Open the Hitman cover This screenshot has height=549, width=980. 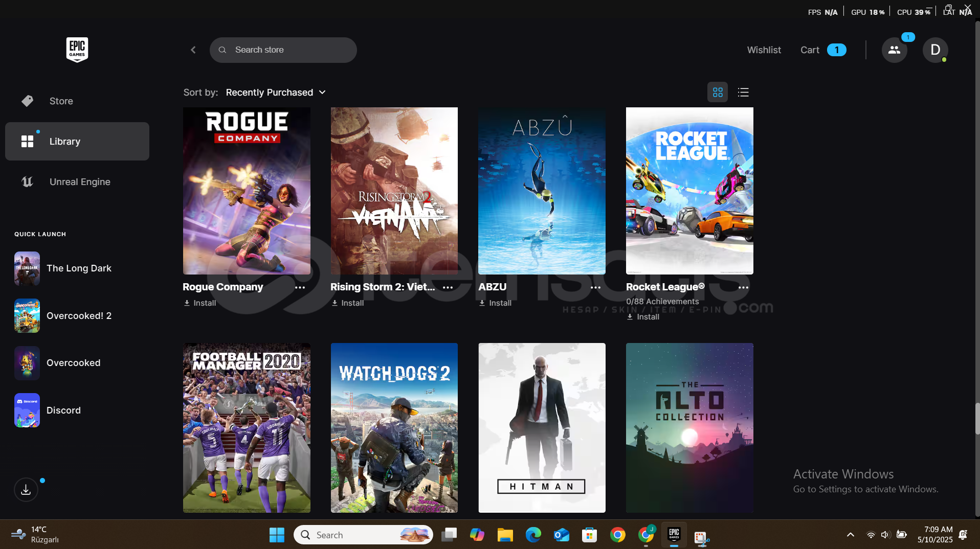(542, 428)
